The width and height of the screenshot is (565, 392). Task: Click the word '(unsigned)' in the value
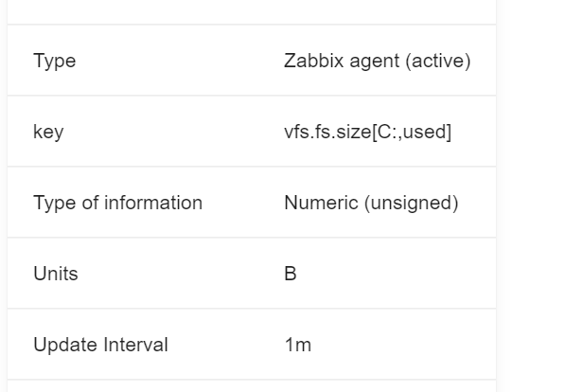(x=411, y=203)
